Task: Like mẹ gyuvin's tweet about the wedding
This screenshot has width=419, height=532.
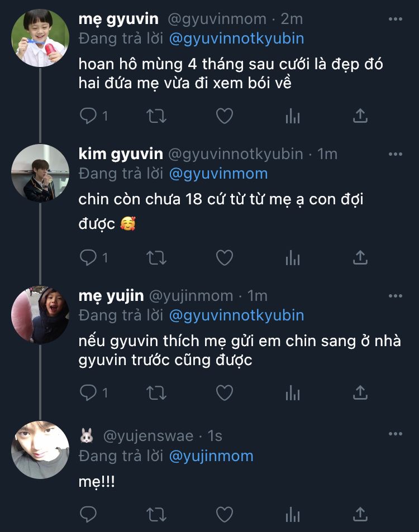Action: pos(225,116)
